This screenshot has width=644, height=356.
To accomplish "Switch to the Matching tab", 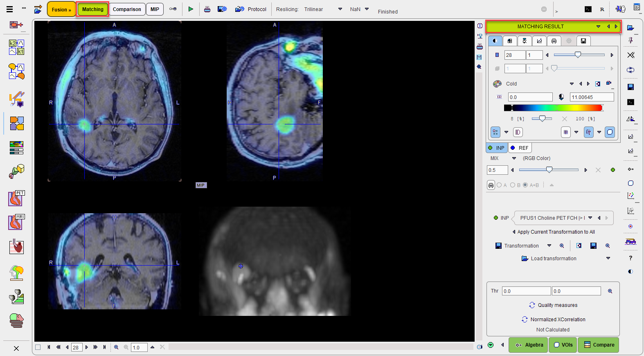I will click(x=93, y=9).
